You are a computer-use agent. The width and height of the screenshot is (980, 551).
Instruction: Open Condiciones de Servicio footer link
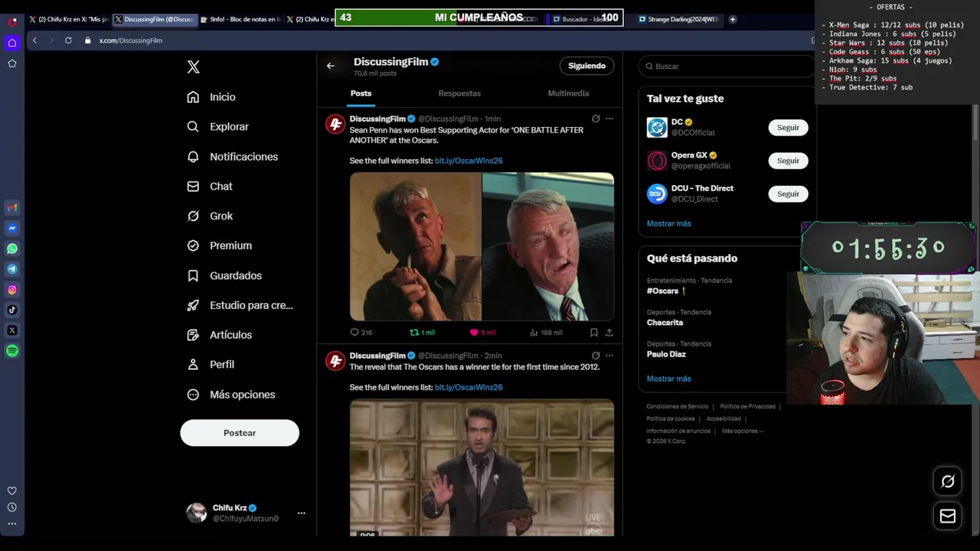[677, 406]
